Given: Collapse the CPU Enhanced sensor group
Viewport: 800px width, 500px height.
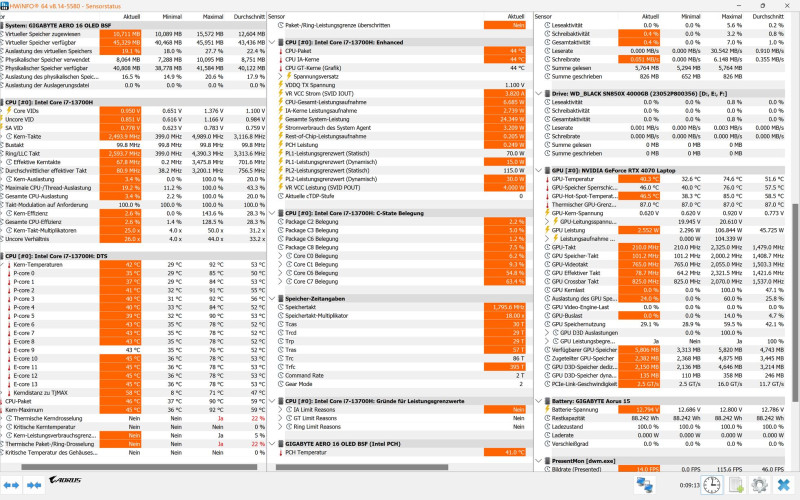Looking at the screenshot, I should tap(272, 42).
